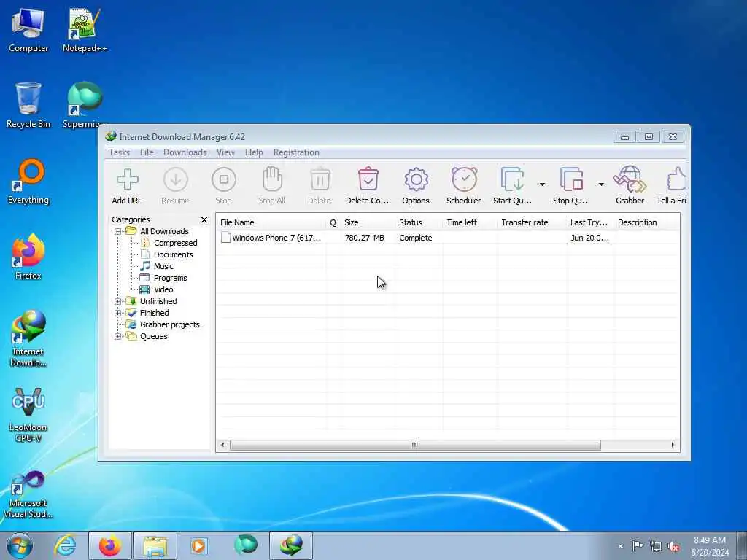Open the Supermium desktop shortcut
The width and height of the screenshot is (747, 560).
click(x=85, y=106)
